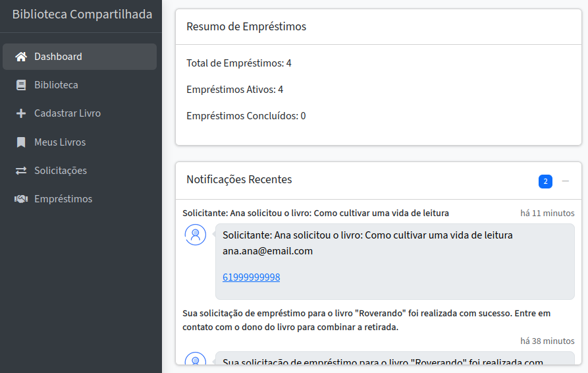Open the Solicitações menu item
Image resolution: width=588 pixels, height=373 pixels.
click(80, 171)
